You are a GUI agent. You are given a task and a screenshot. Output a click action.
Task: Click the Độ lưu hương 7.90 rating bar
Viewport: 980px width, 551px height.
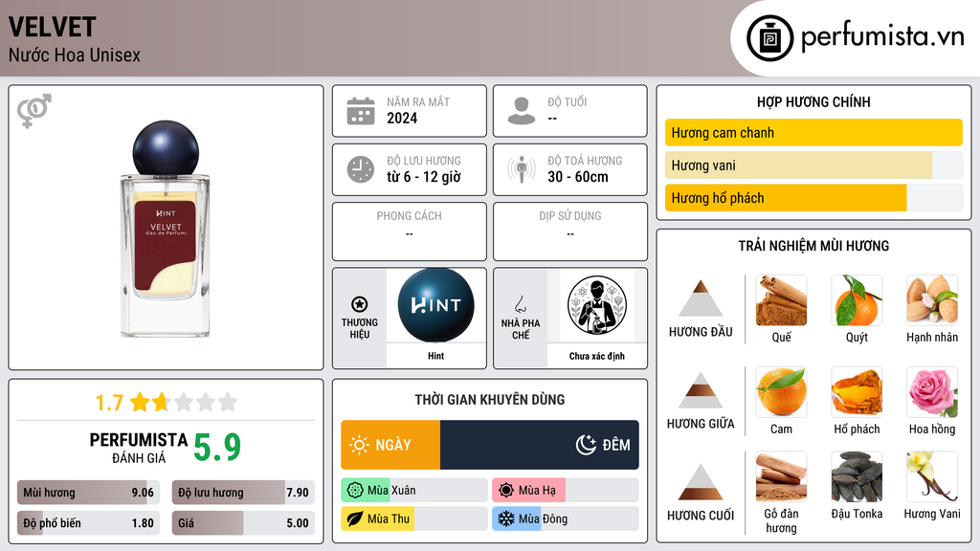pos(243,493)
